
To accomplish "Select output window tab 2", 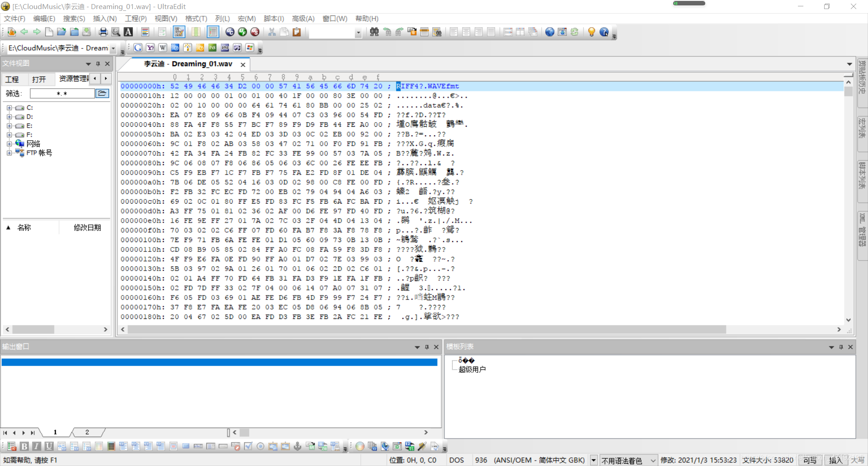I will click(87, 433).
